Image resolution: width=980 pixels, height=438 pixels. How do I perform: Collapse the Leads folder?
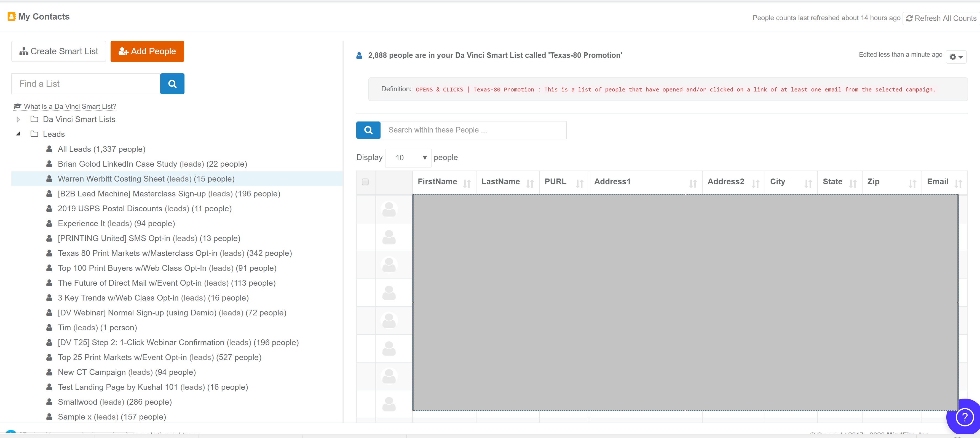pos(18,134)
